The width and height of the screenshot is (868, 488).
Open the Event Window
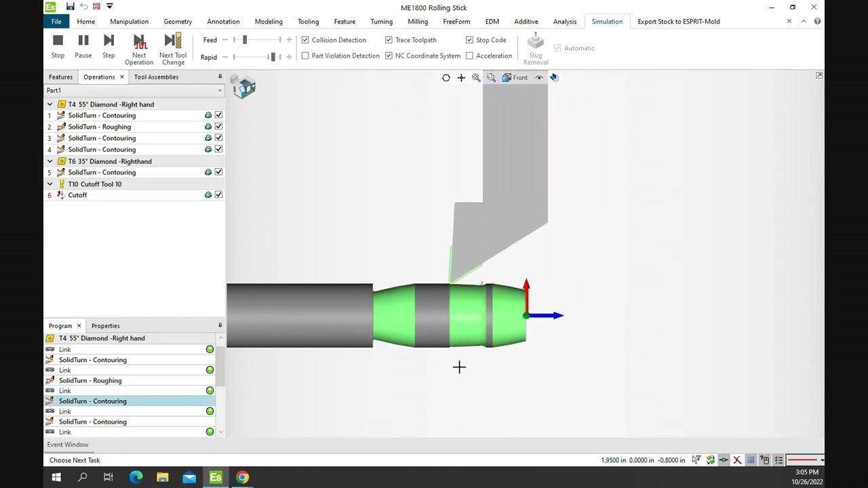point(68,445)
